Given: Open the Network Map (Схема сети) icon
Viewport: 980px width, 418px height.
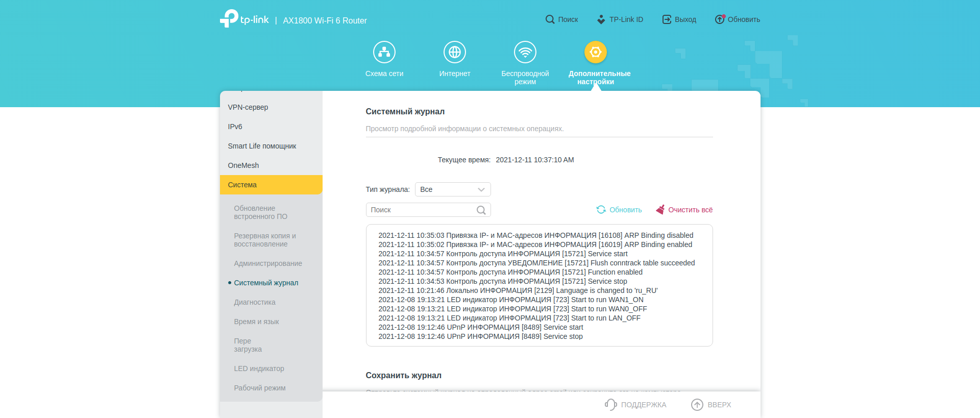Looking at the screenshot, I should [x=384, y=52].
